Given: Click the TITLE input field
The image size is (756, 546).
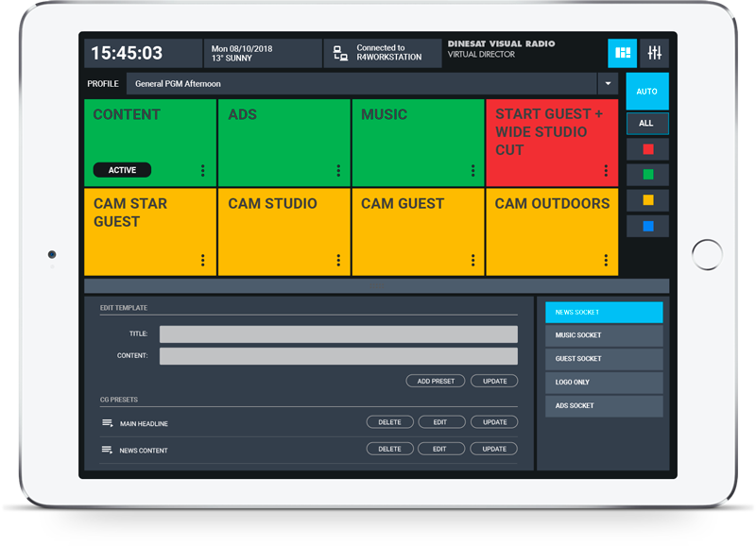Looking at the screenshot, I should (338, 333).
